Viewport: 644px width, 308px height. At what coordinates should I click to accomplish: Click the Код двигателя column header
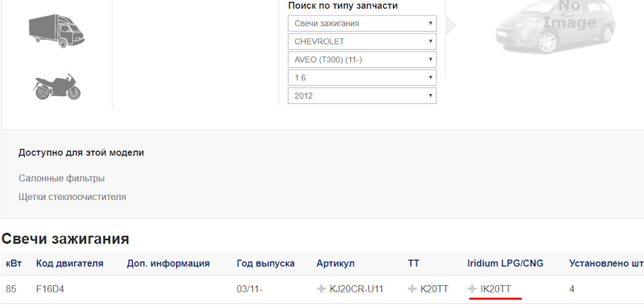click(69, 263)
